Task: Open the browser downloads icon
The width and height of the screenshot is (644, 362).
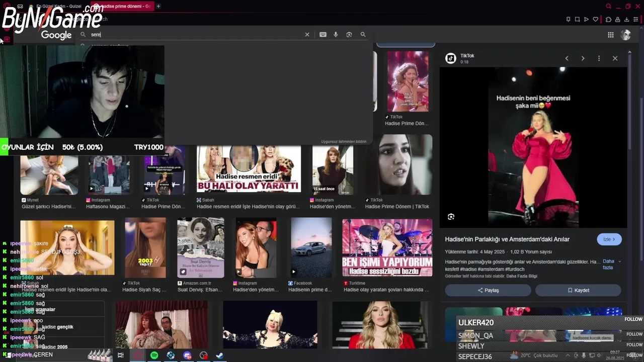Action: pyautogui.click(x=627, y=20)
